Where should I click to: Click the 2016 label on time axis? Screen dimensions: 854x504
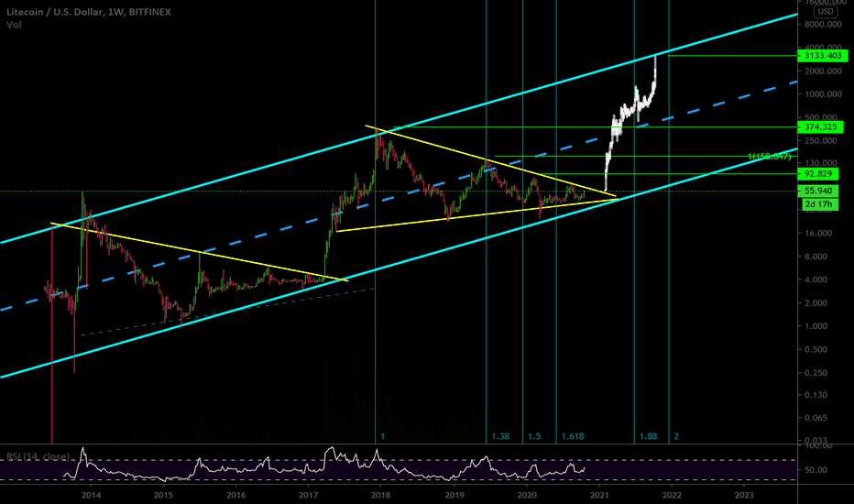point(235,495)
